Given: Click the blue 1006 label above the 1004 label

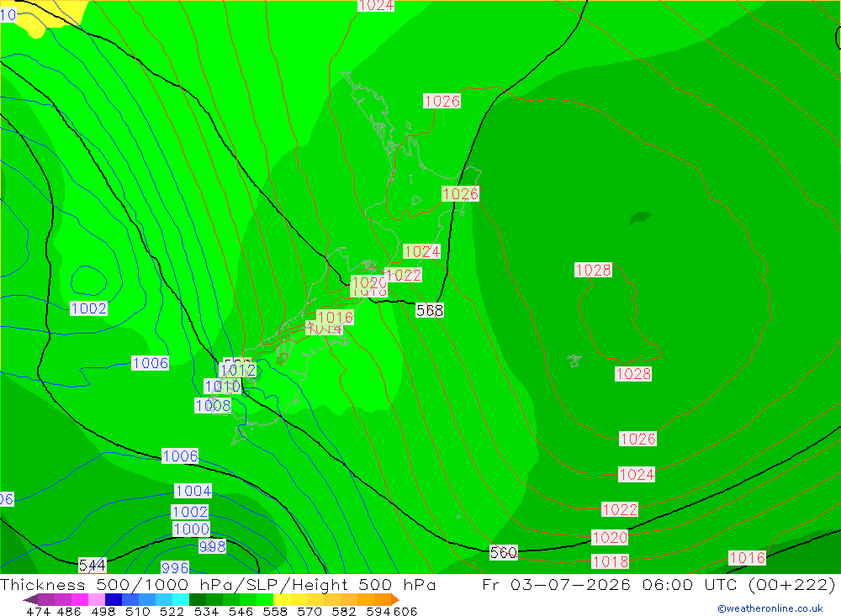Looking at the screenshot, I should tap(180, 456).
